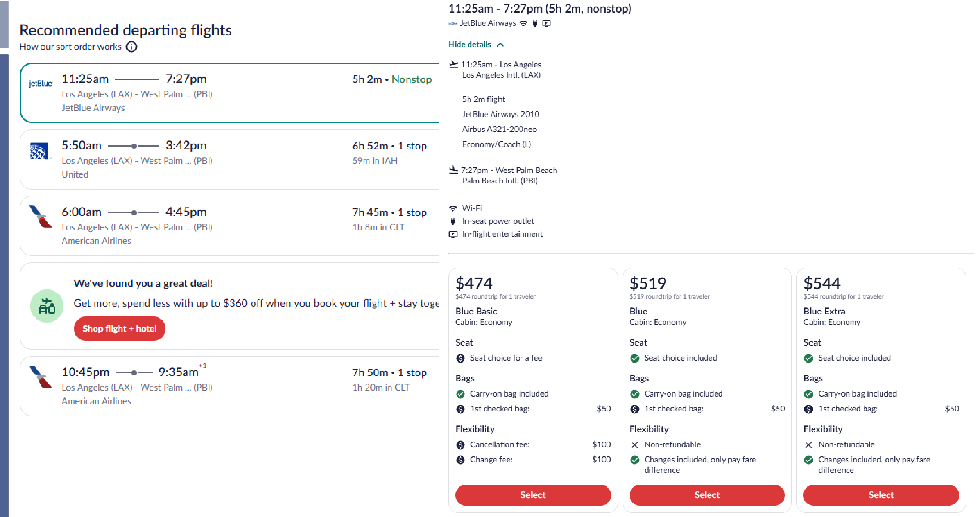The width and height of the screenshot is (980, 517).
Task: Select the $544 Blue Extra fare
Action: pyautogui.click(x=881, y=495)
